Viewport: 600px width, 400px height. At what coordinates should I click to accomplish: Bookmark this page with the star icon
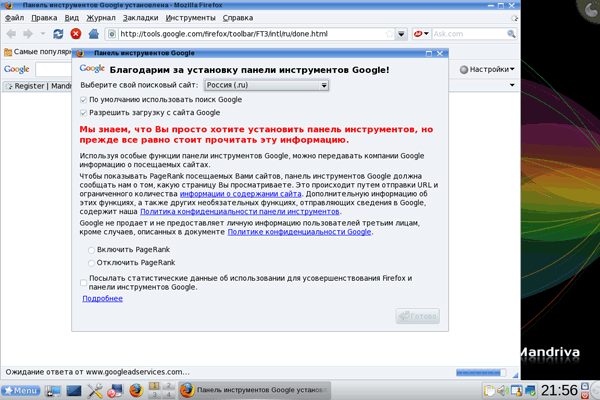[389, 34]
